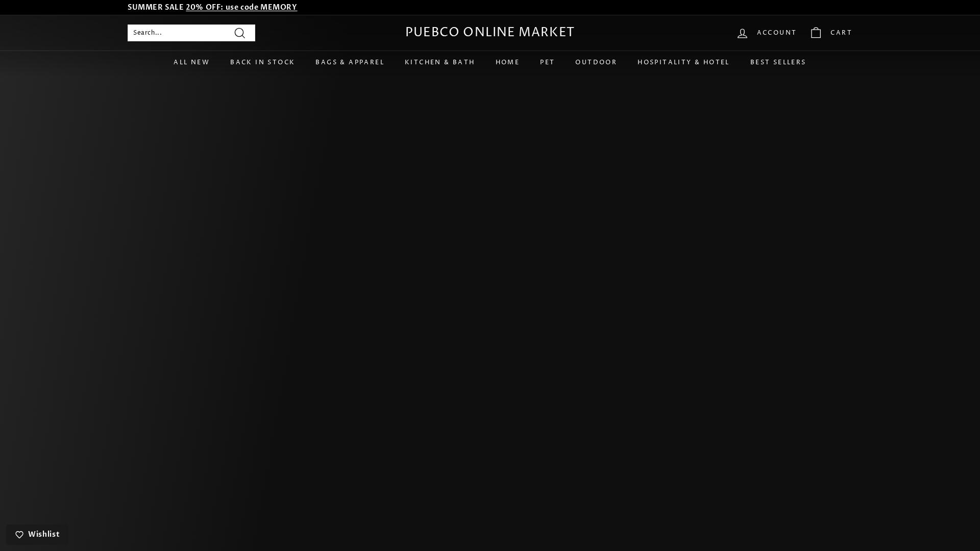This screenshot has height=551, width=980.
Task: Open the BEST SELLERS menu
Action: click(778, 63)
